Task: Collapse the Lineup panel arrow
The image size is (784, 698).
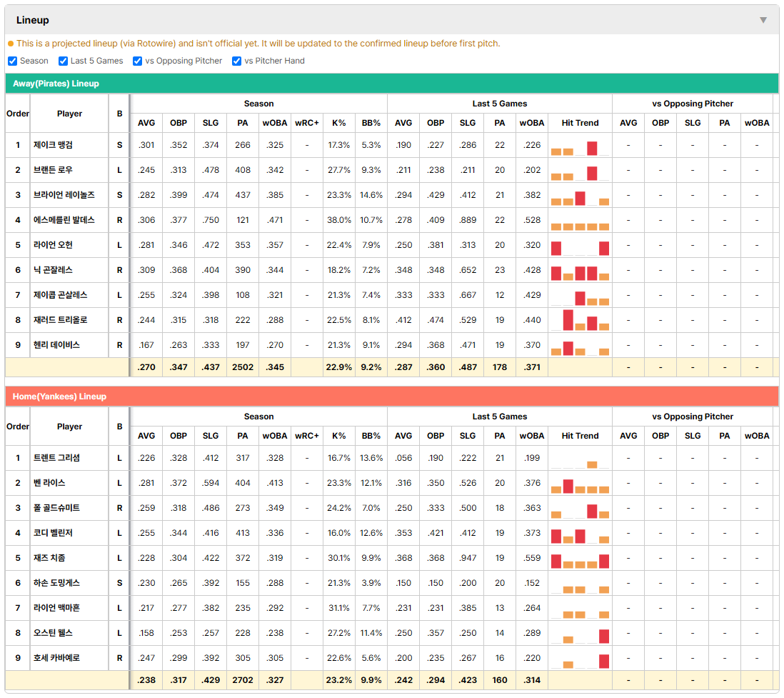Action: 763,20
